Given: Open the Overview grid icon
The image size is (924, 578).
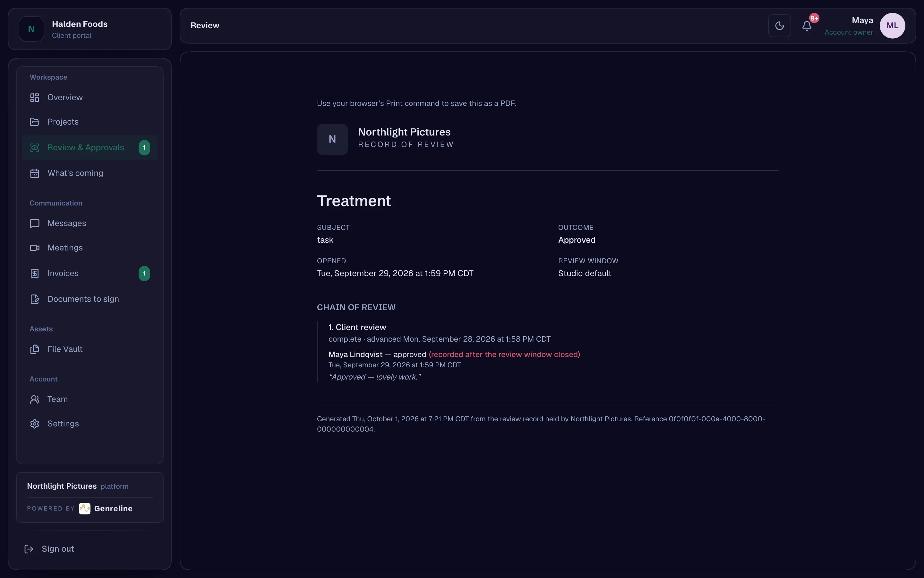Looking at the screenshot, I should point(35,98).
